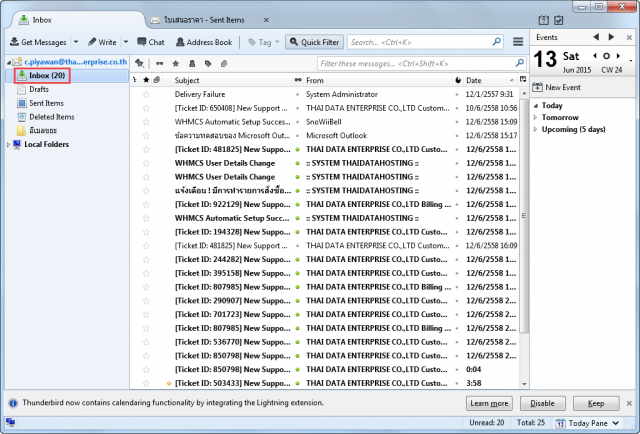The width and height of the screenshot is (640, 434).
Task: Dismiss the Lightning notification bar
Action: [x=629, y=403]
